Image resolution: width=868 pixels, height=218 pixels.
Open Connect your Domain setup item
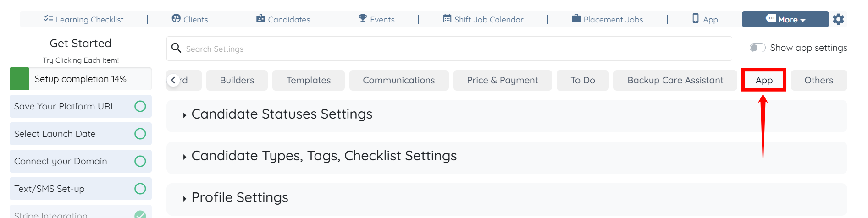61,161
